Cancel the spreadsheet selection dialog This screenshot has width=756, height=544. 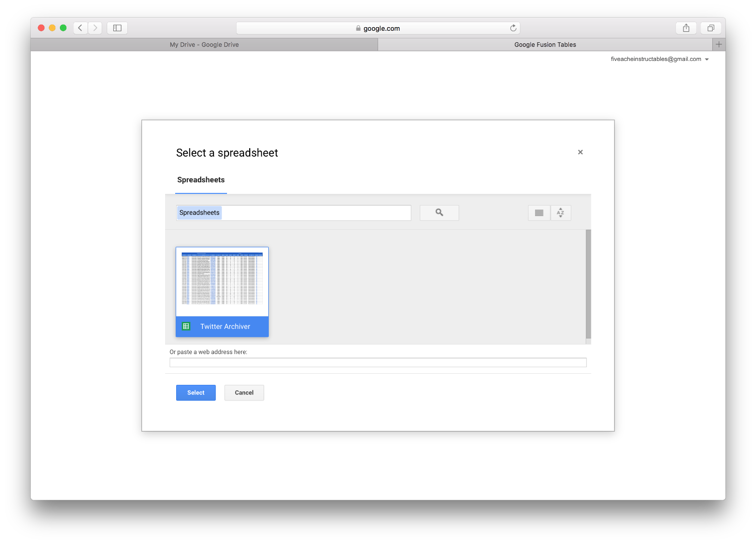pos(244,392)
